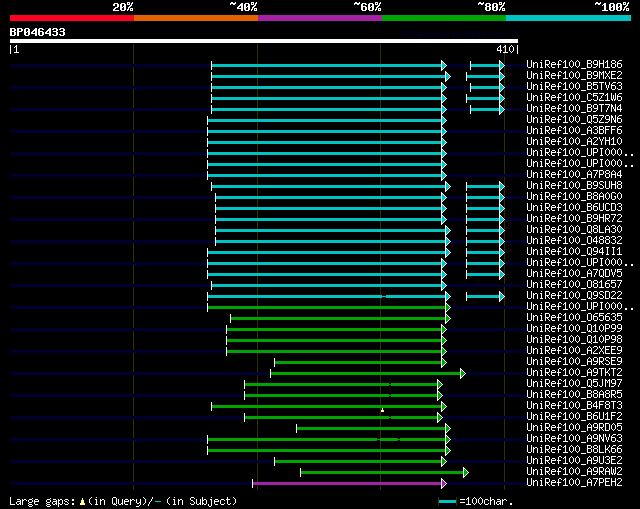Click the purple alignment bar of A7PEH2

pos(349,484)
